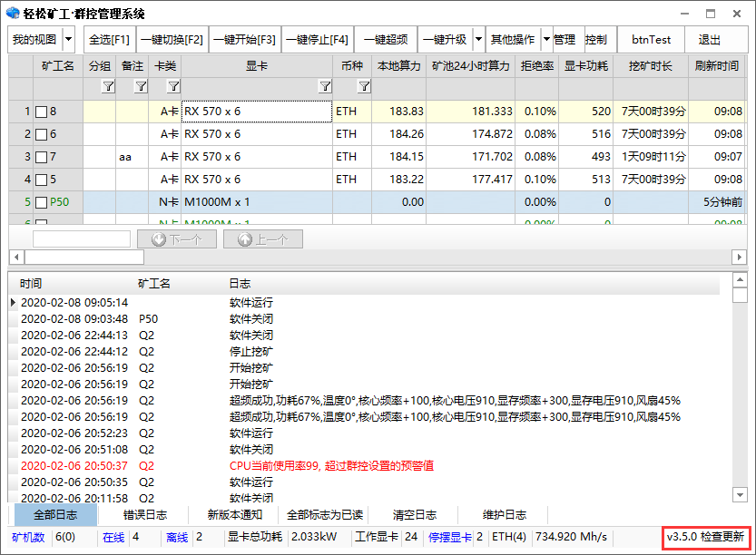756x555 pixels.
Task: Expand the 我的视图 dropdown arrow
Action: tap(69, 40)
